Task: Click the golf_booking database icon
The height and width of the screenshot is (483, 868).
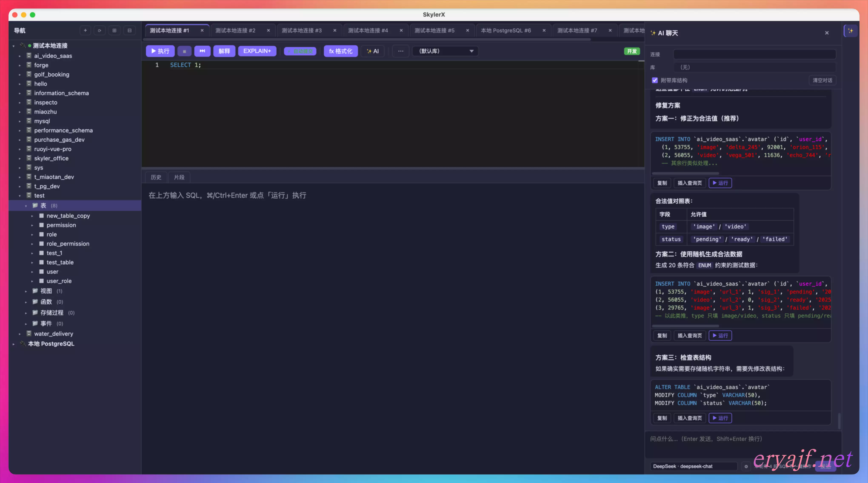Action: pyautogui.click(x=29, y=74)
